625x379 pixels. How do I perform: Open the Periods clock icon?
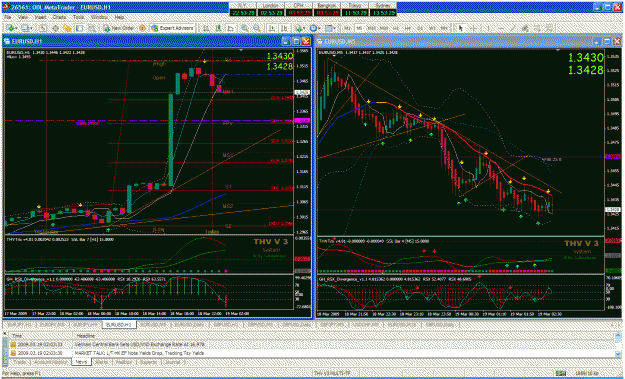(314, 28)
